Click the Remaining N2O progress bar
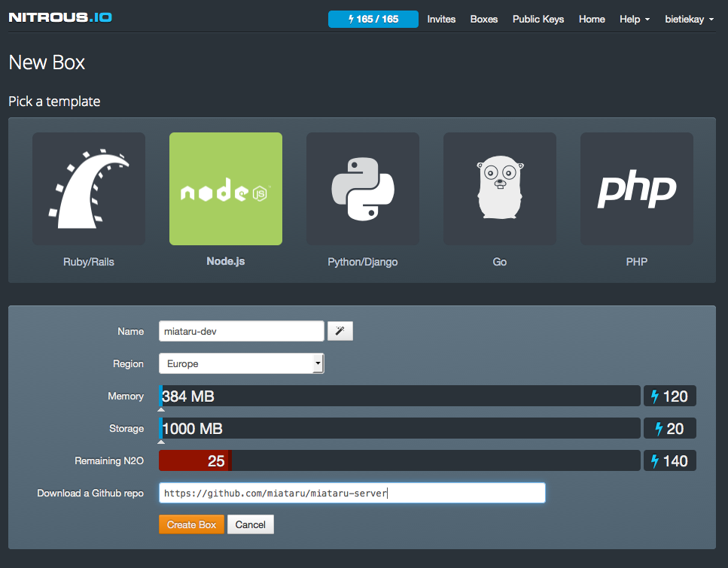728x568 pixels. click(400, 461)
